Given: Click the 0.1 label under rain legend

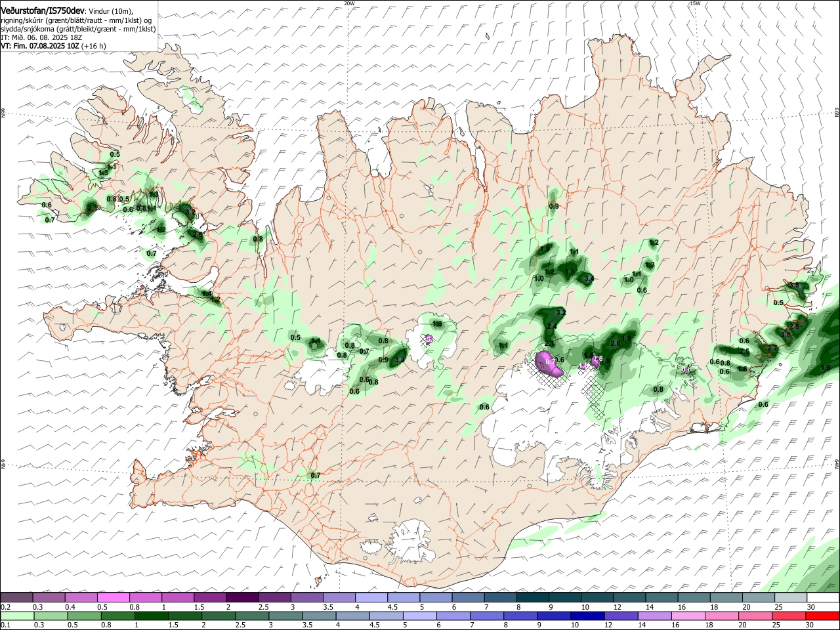Looking at the screenshot, I should (x=5, y=625).
